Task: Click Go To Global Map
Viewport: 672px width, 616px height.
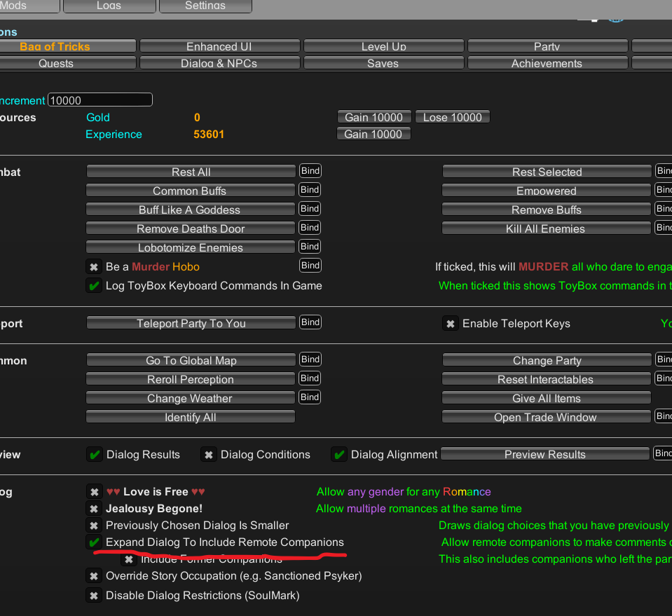Action: [191, 360]
